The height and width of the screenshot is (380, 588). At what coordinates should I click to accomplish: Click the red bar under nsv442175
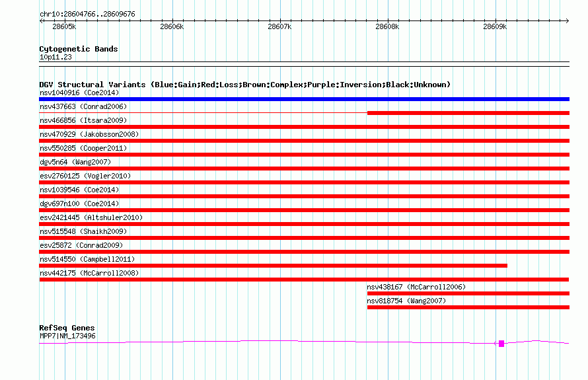tap(304, 280)
